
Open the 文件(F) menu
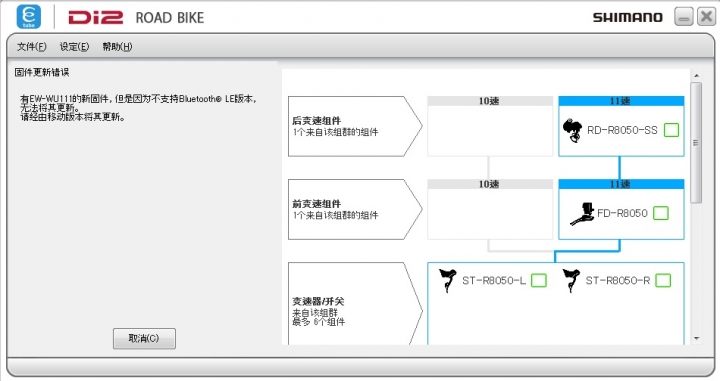pos(32,46)
